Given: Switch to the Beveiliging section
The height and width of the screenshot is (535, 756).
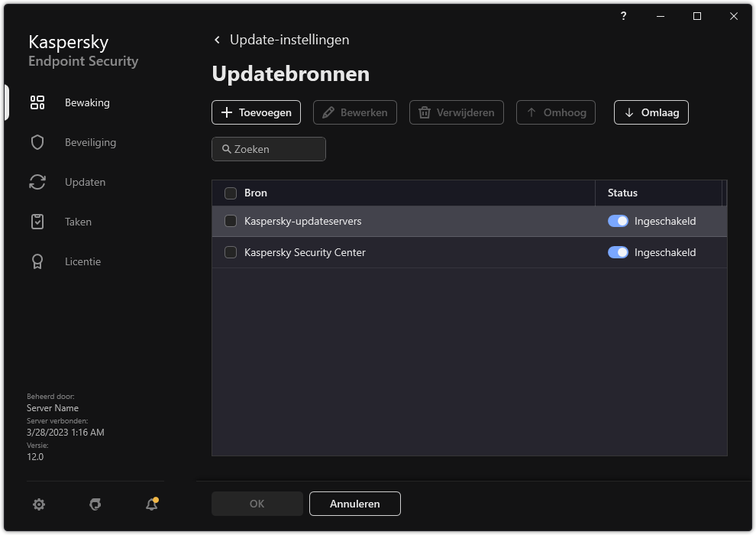Looking at the screenshot, I should click(37, 142).
